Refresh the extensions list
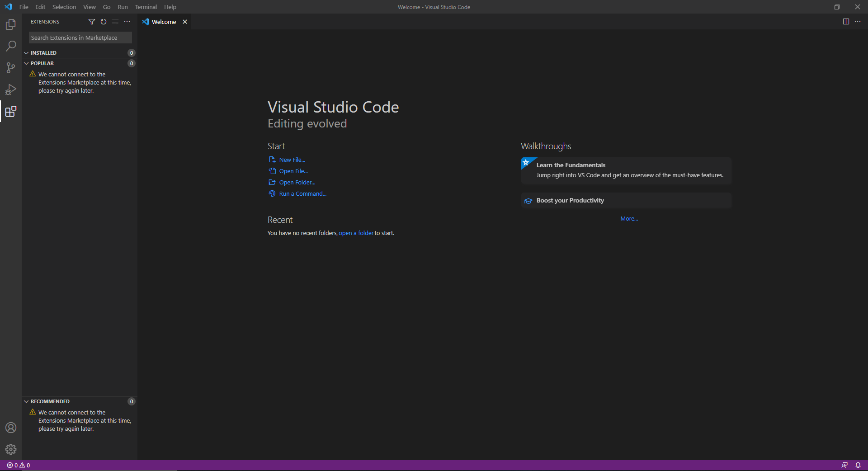 point(104,22)
